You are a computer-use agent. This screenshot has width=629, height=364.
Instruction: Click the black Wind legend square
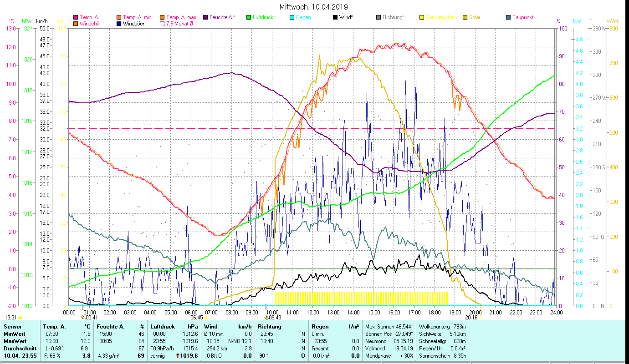[x=335, y=18]
